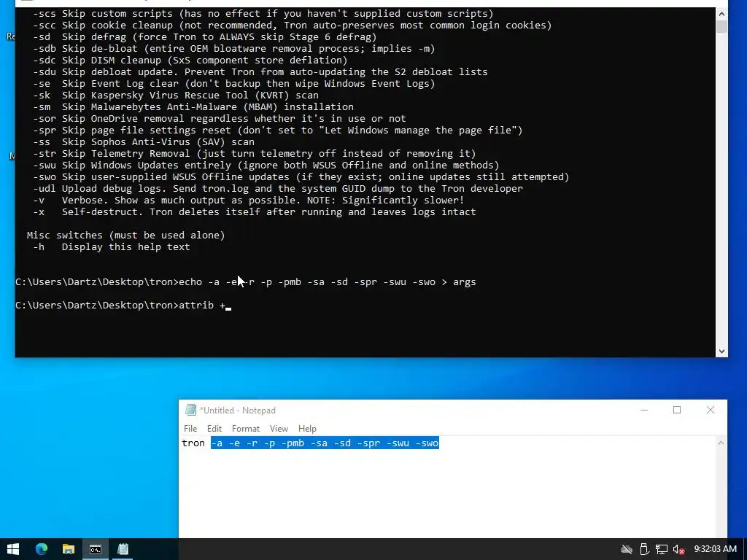Minimize the Notepad window
The height and width of the screenshot is (560, 747).
(x=644, y=410)
